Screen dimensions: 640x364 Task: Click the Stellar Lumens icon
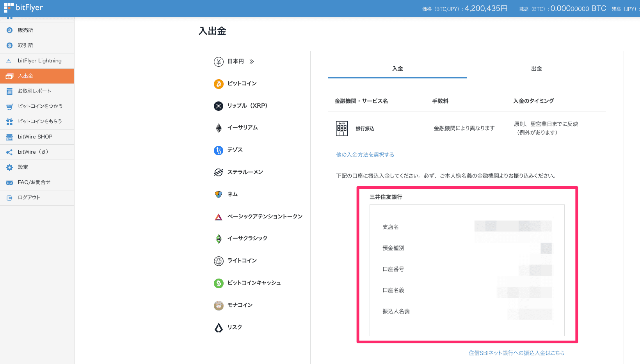pos(219,172)
